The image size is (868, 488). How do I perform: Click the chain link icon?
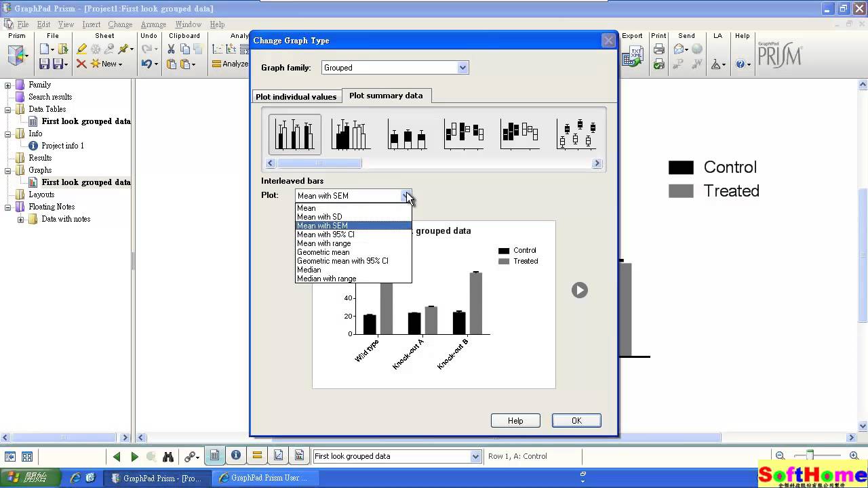click(x=189, y=457)
